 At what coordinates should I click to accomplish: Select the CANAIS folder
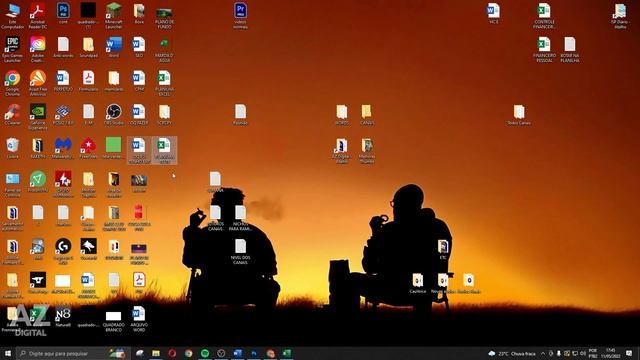tap(367, 114)
